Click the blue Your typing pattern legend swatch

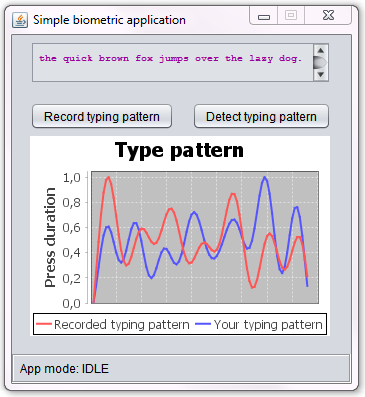tap(203, 324)
